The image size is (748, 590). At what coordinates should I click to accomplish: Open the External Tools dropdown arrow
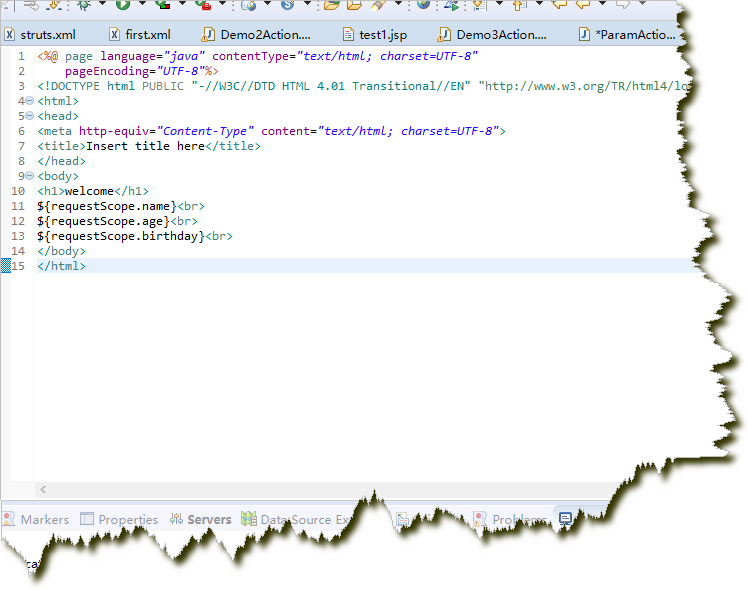point(222,4)
